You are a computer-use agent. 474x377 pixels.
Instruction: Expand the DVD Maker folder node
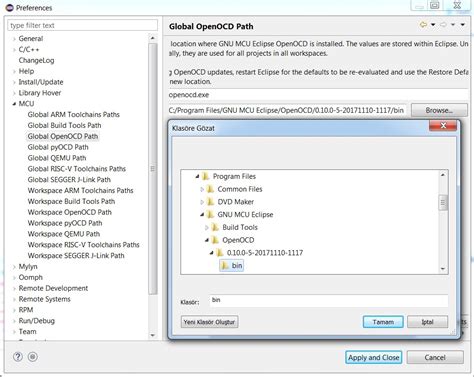(x=202, y=202)
